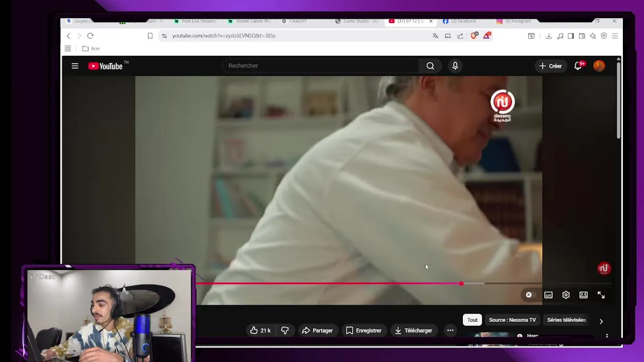This screenshot has width=644, height=362.
Task: Click the Nessma channel watermark in the player
Action: point(604,268)
